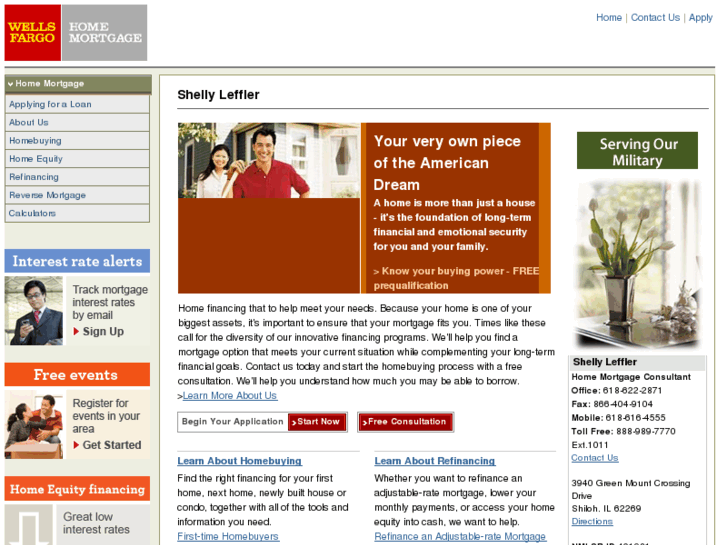Open Learn About Refinancing heading link
Screen dimensions: 727x545
435,461
